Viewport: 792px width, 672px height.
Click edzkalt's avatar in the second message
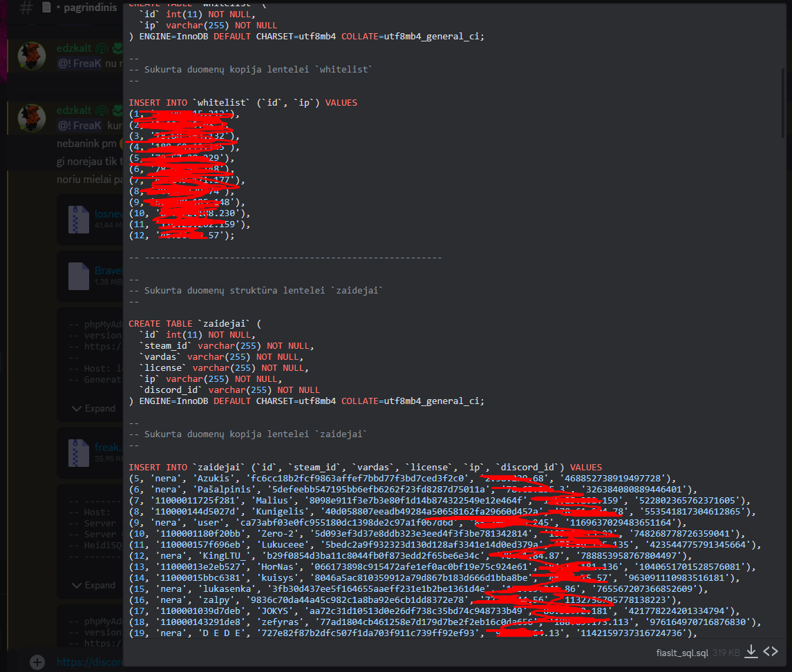pyautogui.click(x=32, y=118)
